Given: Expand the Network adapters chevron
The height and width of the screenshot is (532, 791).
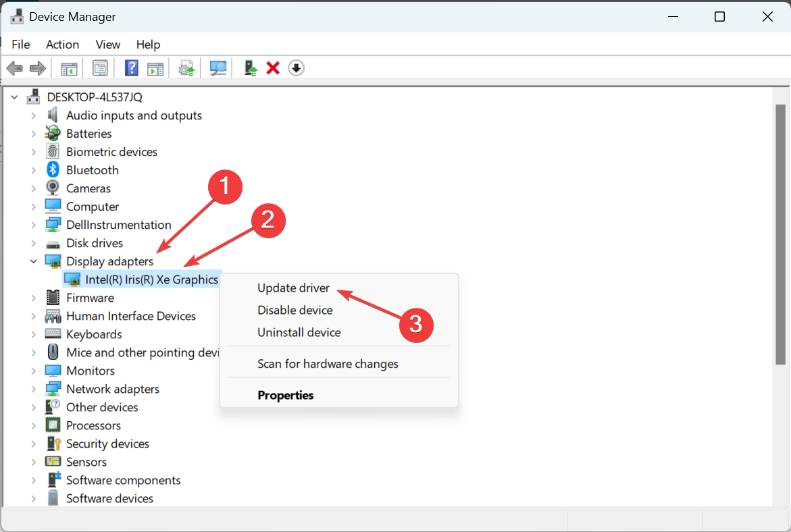Looking at the screenshot, I should pyautogui.click(x=33, y=389).
